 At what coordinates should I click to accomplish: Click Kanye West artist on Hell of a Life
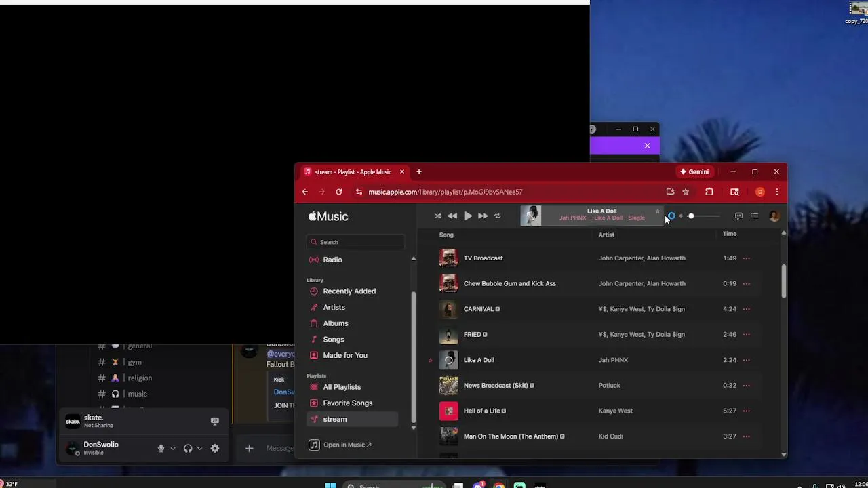[x=616, y=411]
